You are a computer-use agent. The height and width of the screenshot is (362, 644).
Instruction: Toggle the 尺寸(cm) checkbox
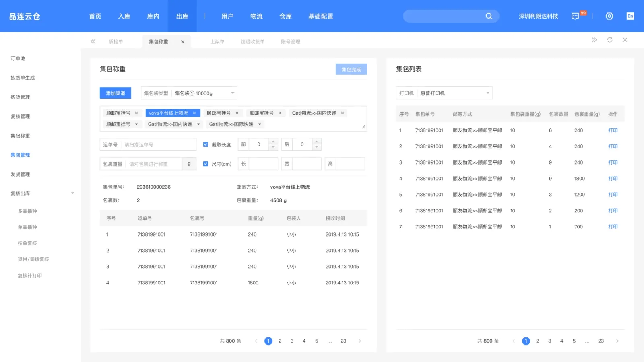click(206, 164)
